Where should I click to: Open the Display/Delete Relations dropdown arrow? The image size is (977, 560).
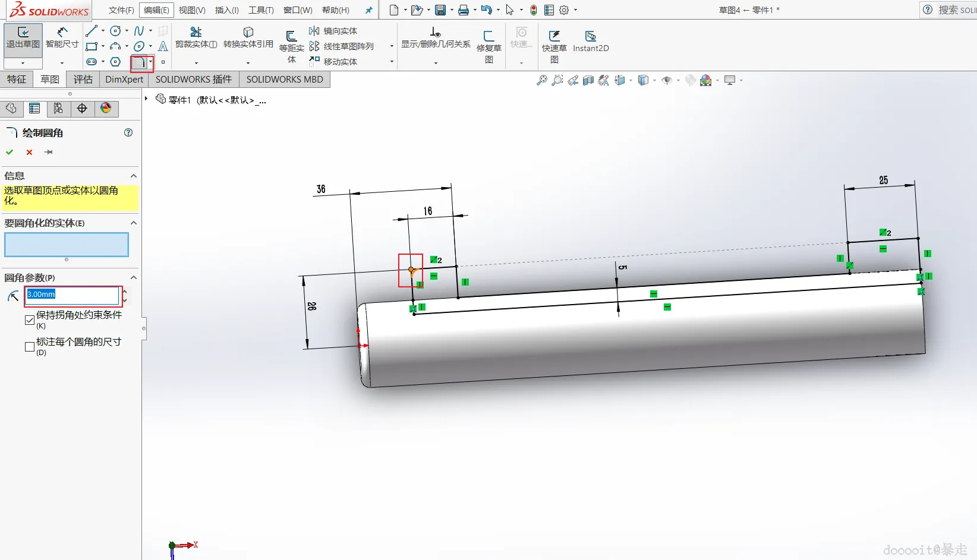point(436,63)
